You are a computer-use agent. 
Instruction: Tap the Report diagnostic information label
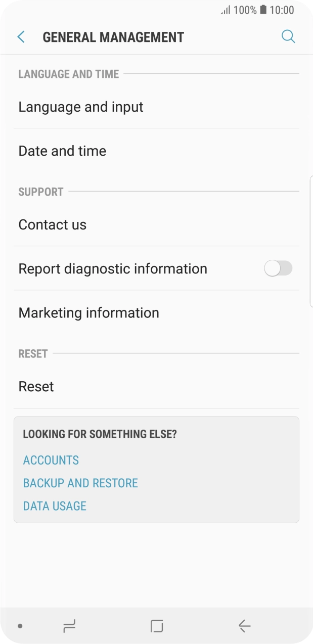pos(113,268)
